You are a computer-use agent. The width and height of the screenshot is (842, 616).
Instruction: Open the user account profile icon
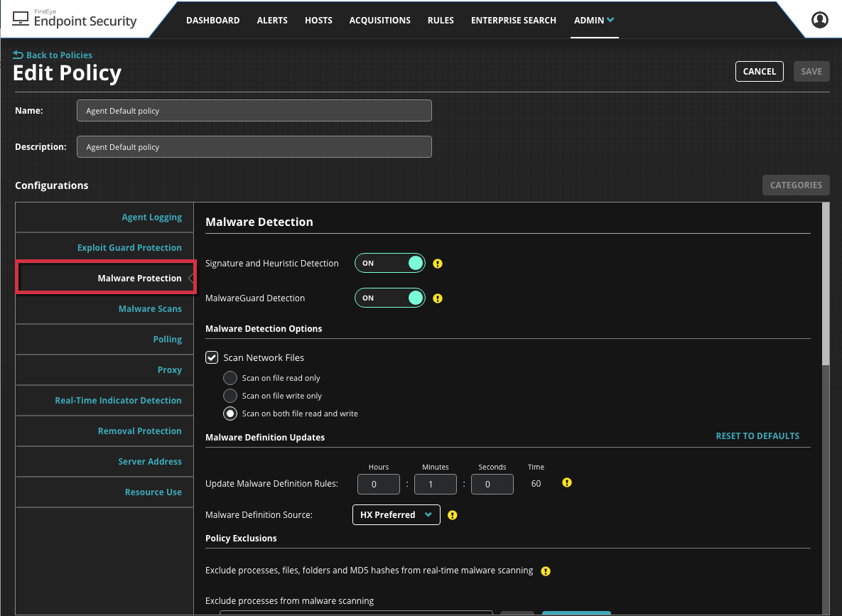[819, 20]
